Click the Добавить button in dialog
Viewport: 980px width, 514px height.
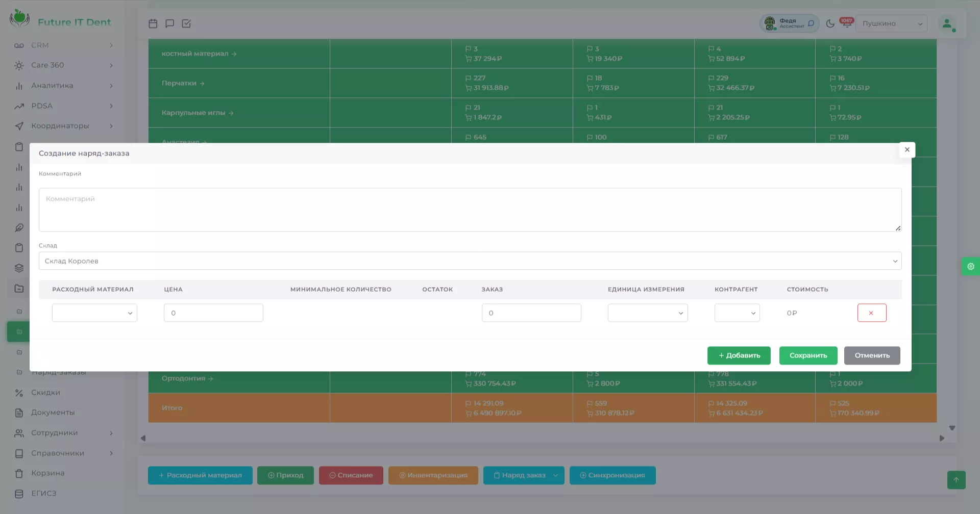pos(739,355)
